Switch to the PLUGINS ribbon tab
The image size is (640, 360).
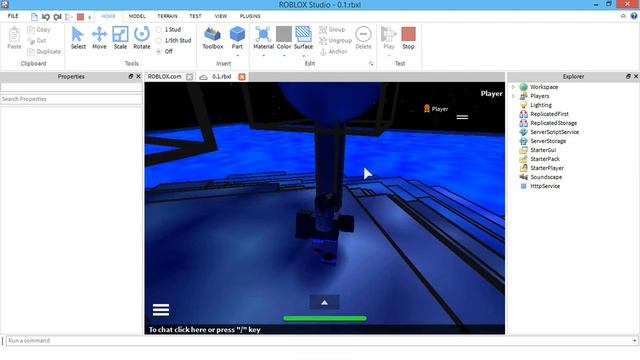click(x=250, y=16)
